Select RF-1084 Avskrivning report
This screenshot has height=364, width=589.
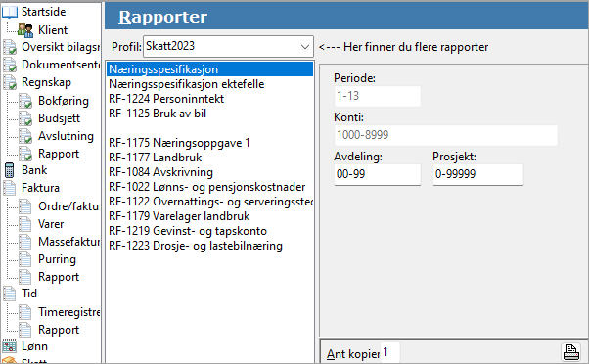(x=209, y=172)
